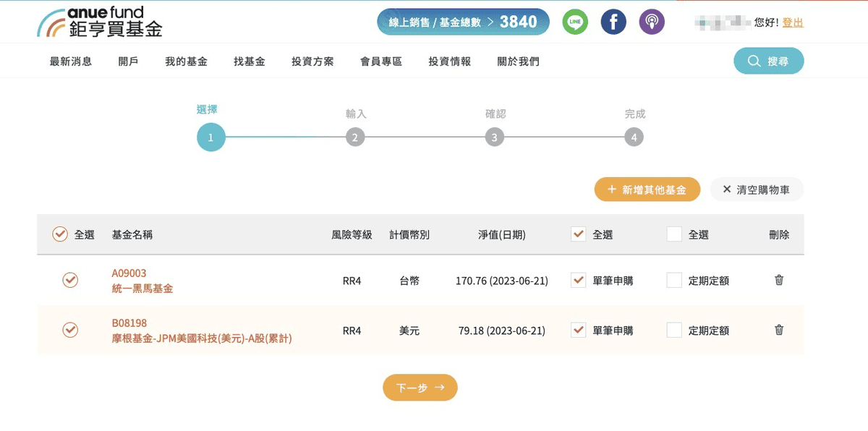
Task: Proceed with 下一步 button
Action: click(x=420, y=388)
